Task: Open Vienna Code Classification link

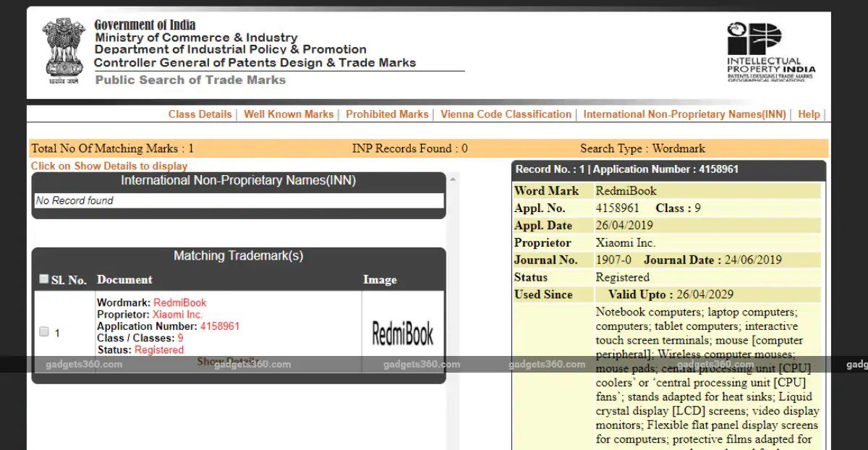Action: tap(506, 114)
